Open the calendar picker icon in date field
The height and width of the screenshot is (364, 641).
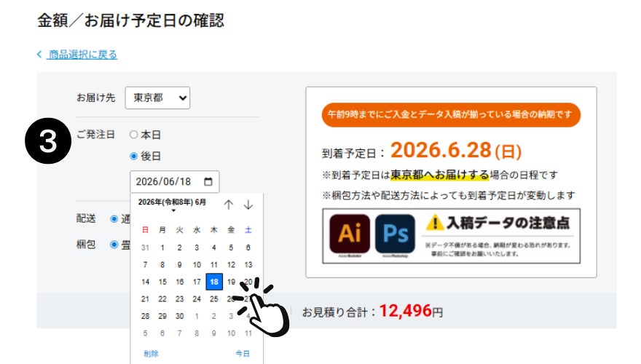click(x=208, y=181)
